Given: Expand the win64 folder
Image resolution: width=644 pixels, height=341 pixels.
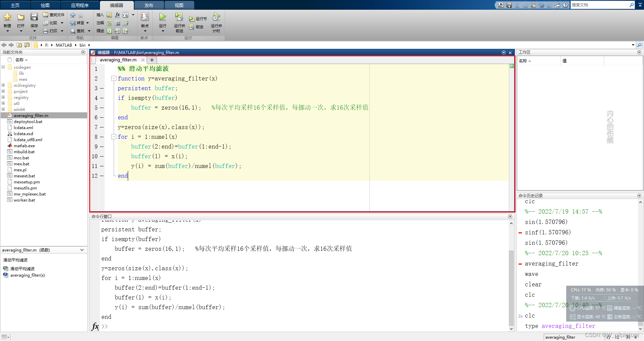Looking at the screenshot, I should 3,109.
